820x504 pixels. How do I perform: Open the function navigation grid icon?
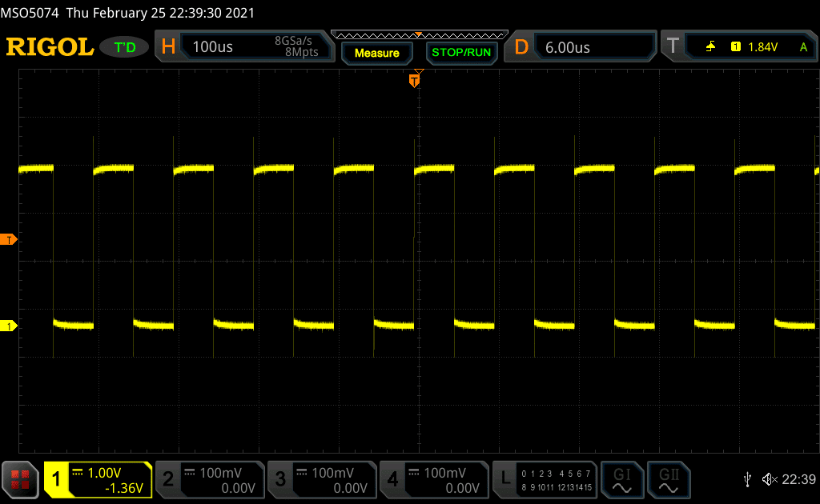[21, 479]
